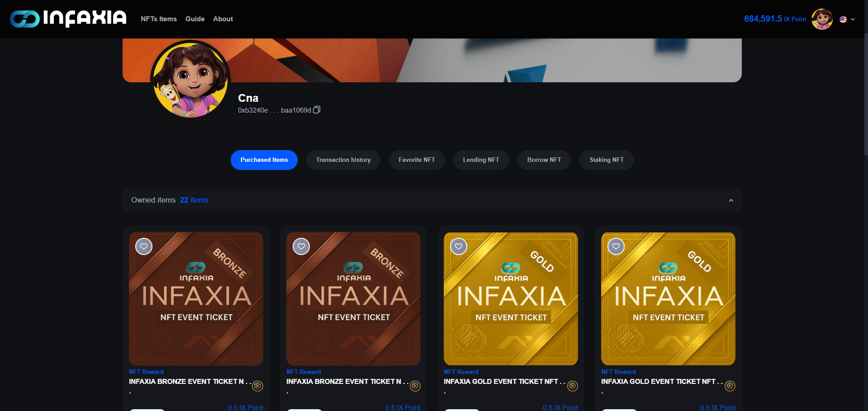868x411 pixels.
Task: Select the Lending NFT tab
Action: point(481,160)
